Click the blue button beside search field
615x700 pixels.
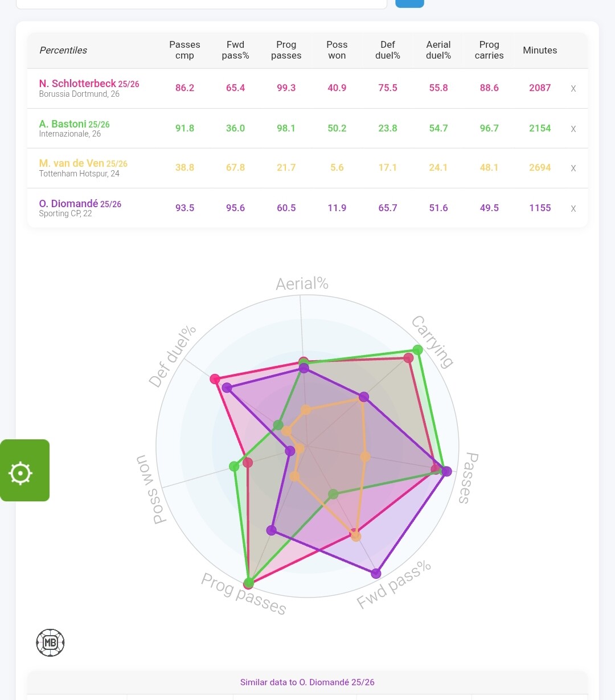click(409, 3)
